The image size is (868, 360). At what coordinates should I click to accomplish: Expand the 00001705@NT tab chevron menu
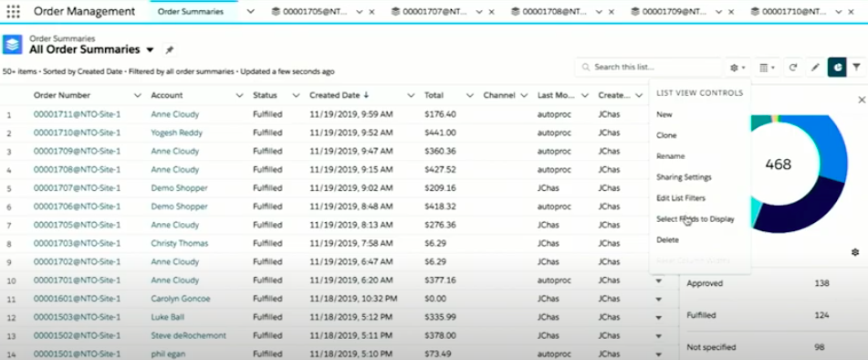coord(360,12)
